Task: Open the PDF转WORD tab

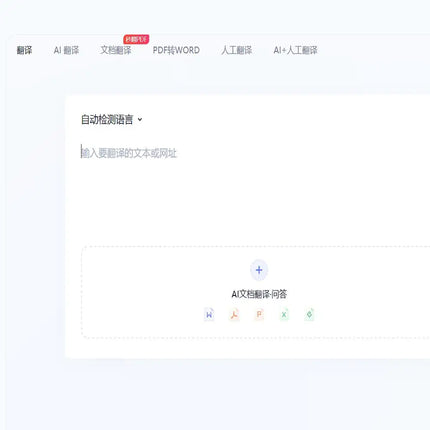Action: (x=176, y=50)
